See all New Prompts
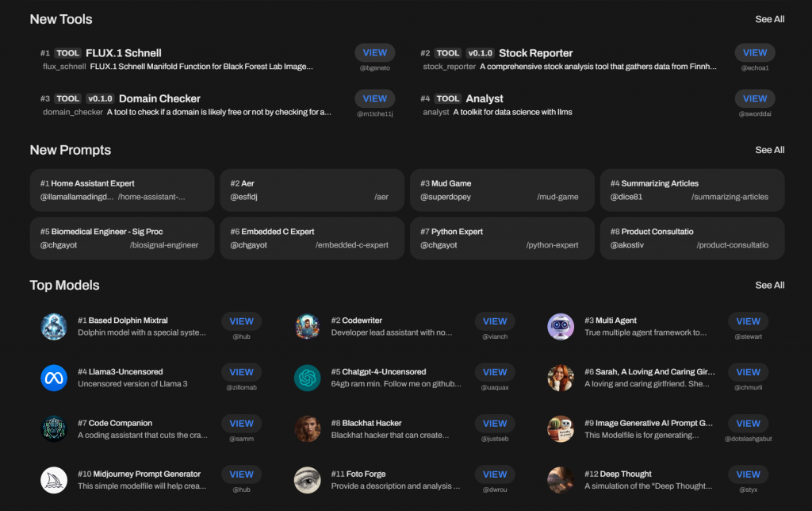The height and width of the screenshot is (511, 812). [x=769, y=150]
